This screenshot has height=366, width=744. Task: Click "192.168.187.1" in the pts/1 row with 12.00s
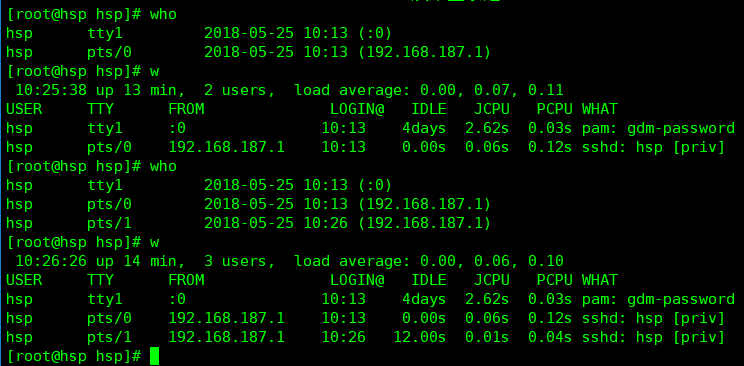(x=226, y=337)
